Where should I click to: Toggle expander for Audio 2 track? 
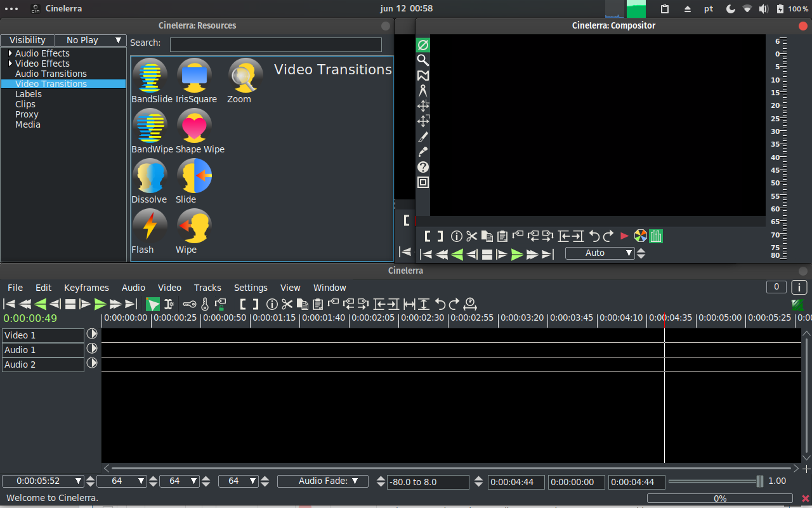[x=92, y=363]
